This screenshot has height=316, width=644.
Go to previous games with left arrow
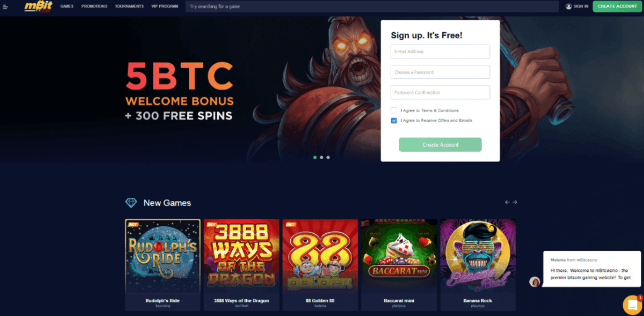[507, 202]
